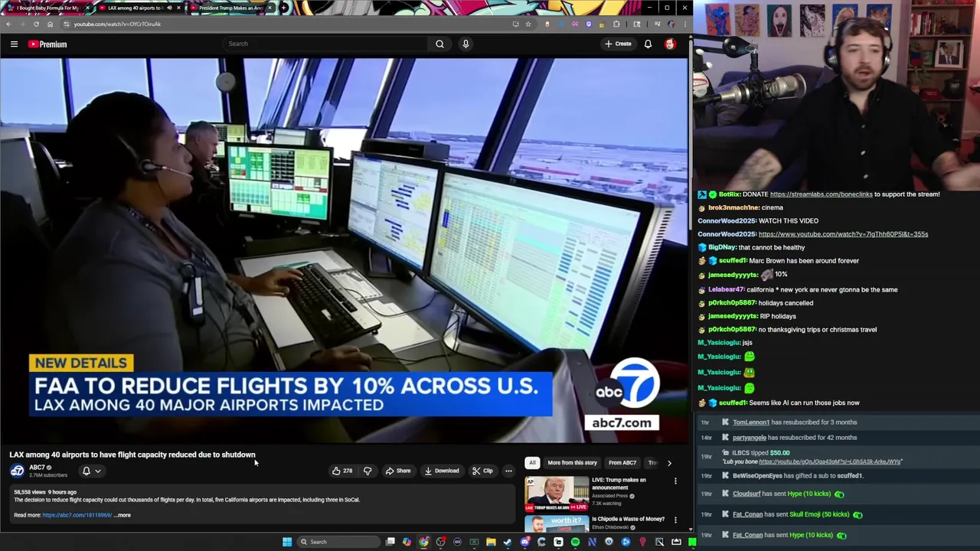Screen dimensions: 980x551
Task: Open the ABC7 channel avatar
Action: pos(17,471)
